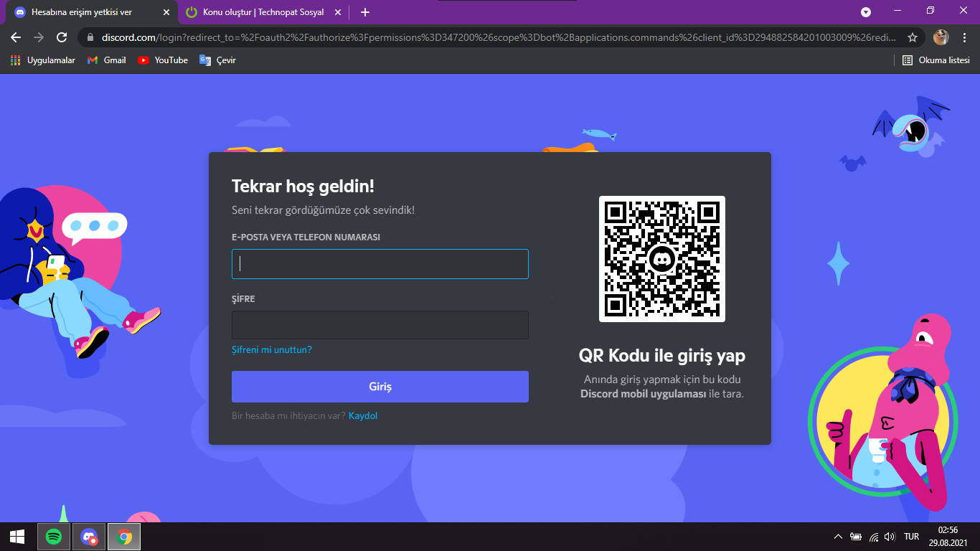Viewport: 980px width, 551px height.
Task: Open the Chrome profile avatar
Action: point(941,37)
